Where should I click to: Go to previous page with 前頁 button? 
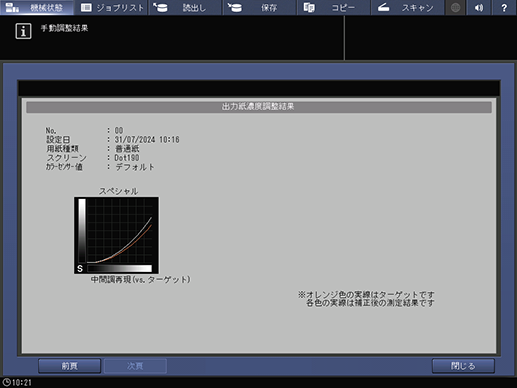click(69, 366)
